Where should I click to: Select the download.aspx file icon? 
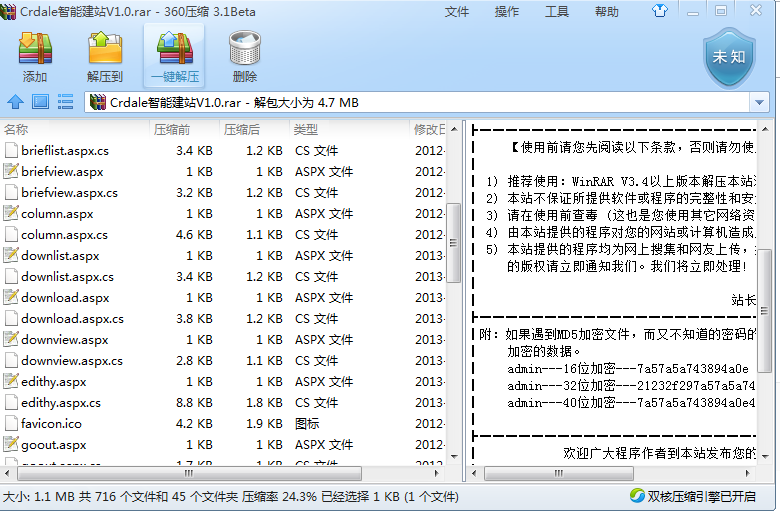tap(11, 298)
